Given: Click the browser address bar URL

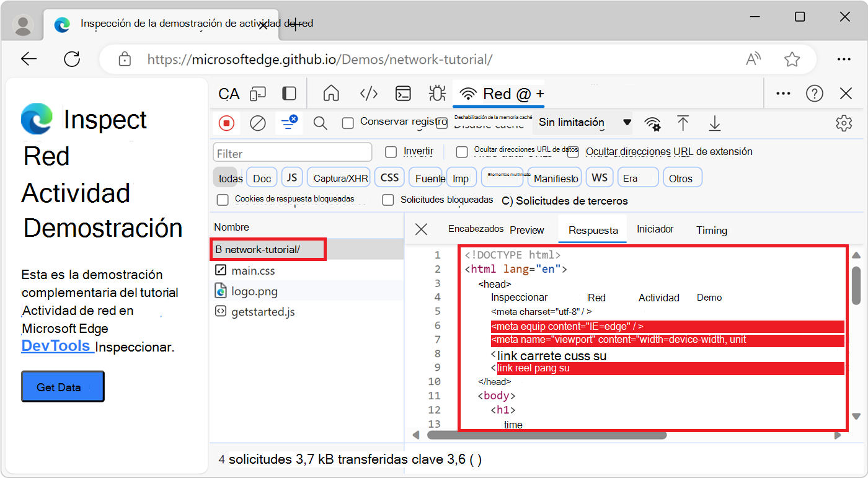Looking at the screenshot, I should point(320,60).
